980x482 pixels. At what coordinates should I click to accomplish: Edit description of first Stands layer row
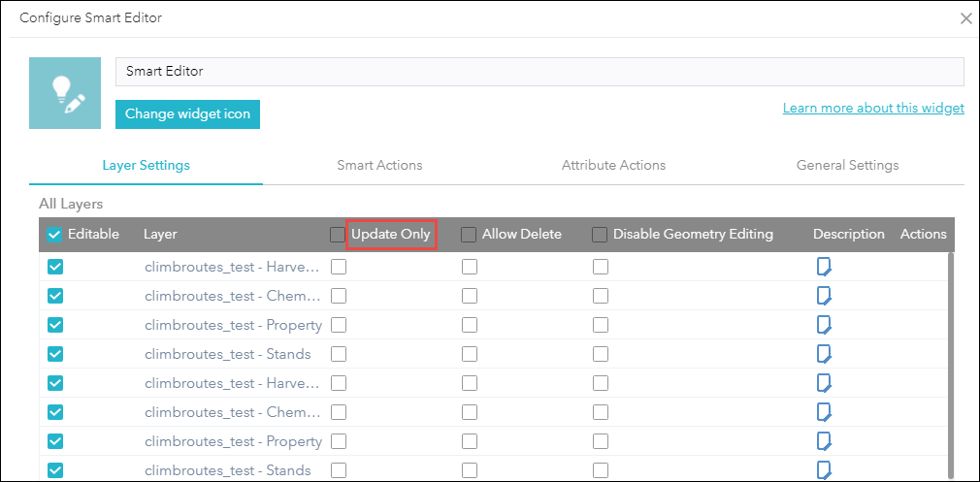824,354
